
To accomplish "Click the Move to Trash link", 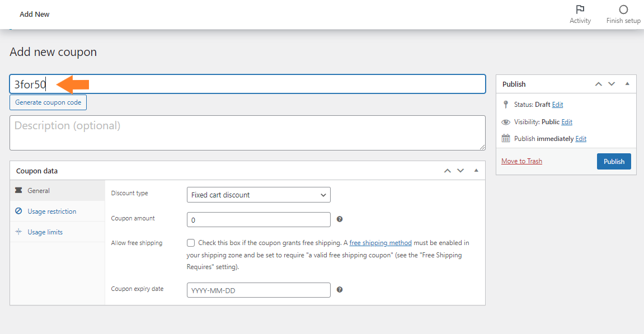I will pyautogui.click(x=521, y=161).
